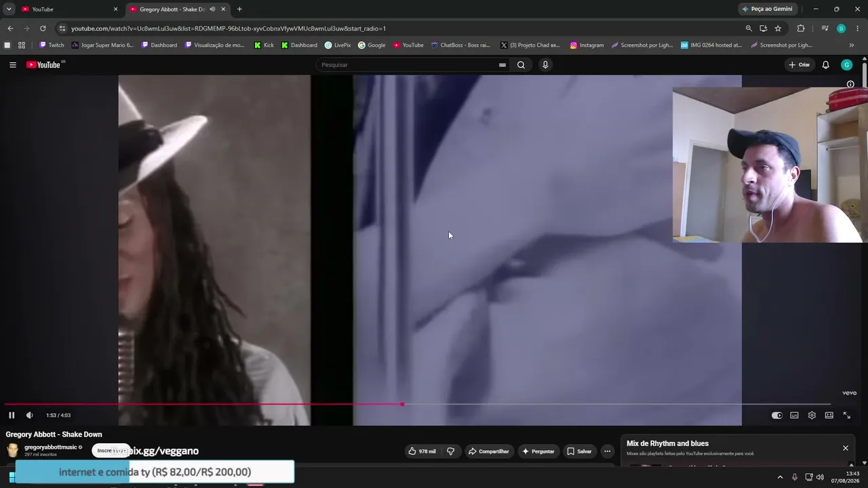Click the Compartilhar share button
This screenshot has width=868, height=488.
point(488,451)
